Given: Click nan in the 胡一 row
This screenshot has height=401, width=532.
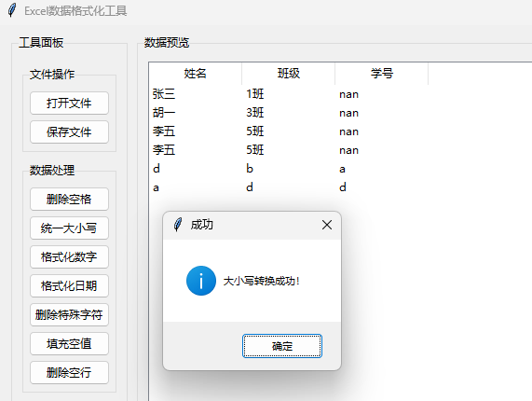Looking at the screenshot, I should (348, 113).
